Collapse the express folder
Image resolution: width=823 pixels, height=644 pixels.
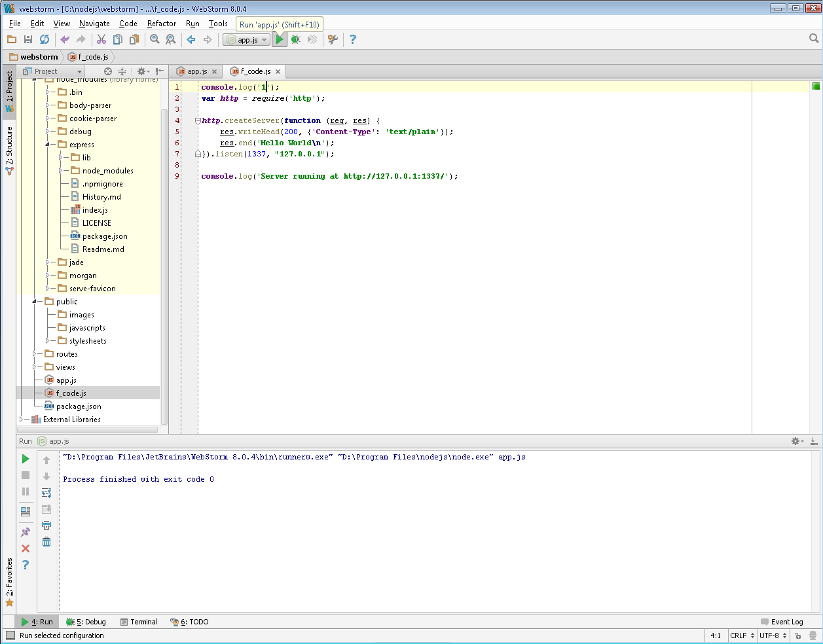tap(48, 145)
